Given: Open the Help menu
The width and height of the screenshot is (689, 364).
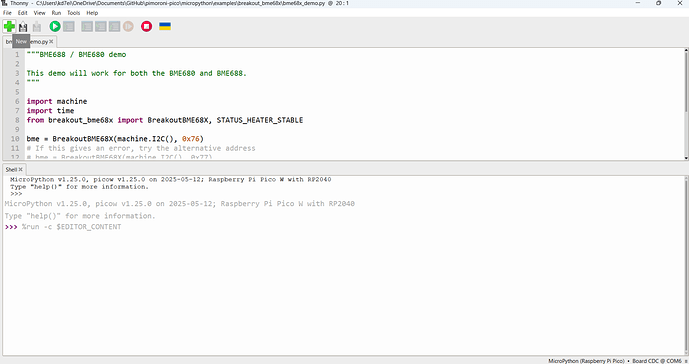Looking at the screenshot, I should [x=92, y=13].
